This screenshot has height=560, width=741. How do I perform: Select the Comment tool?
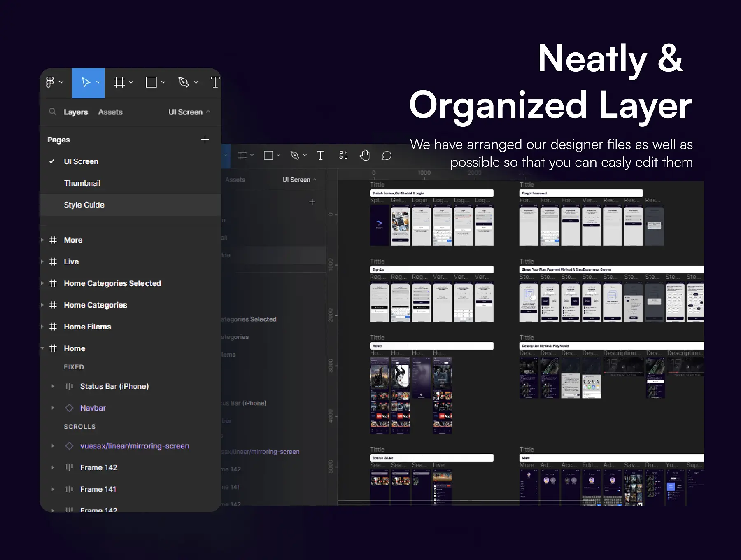(386, 156)
